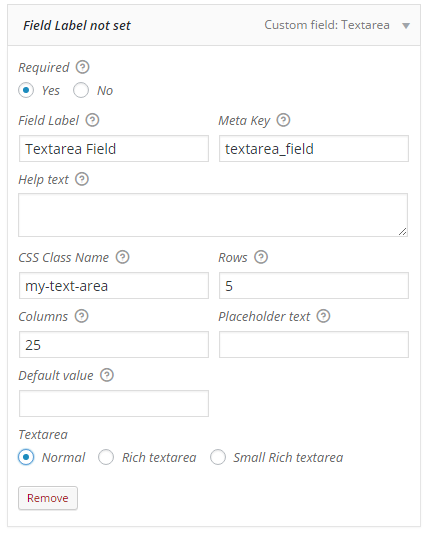The width and height of the screenshot is (427, 536).
Task: Click the Meta Key help icon
Action: (x=283, y=120)
